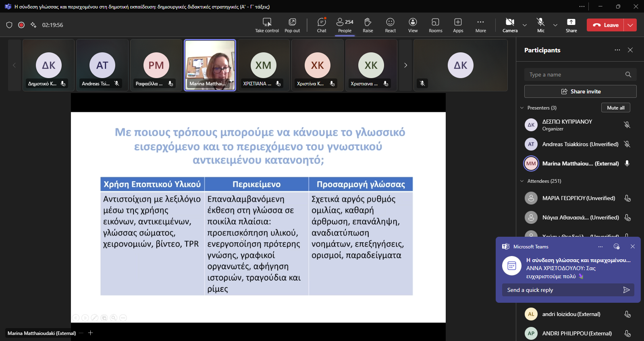Open the camera options dropdown arrow
This screenshot has height=341, width=644.
pyautogui.click(x=525, y=25)
